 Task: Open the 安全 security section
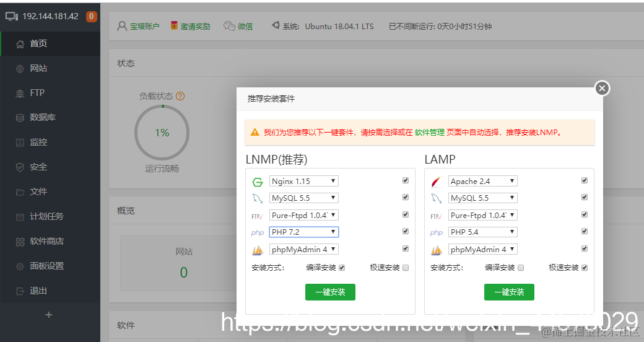(50, 167)
